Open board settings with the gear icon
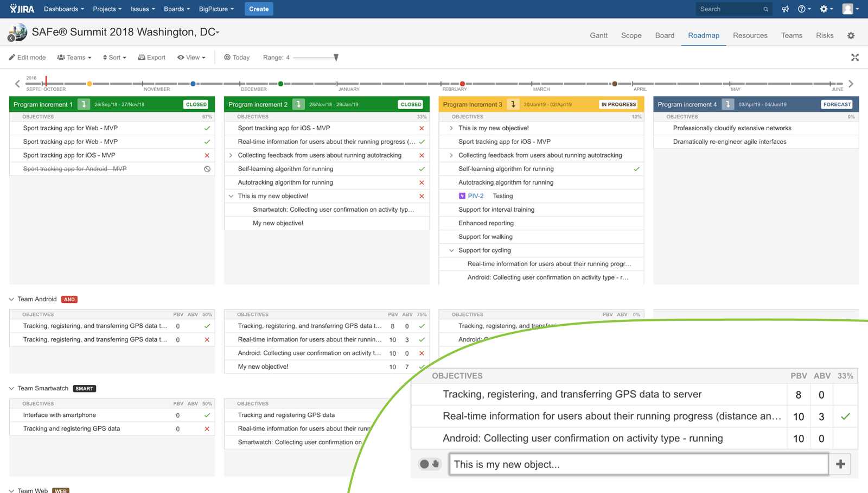The image size is (868, 493). [851, 35]
